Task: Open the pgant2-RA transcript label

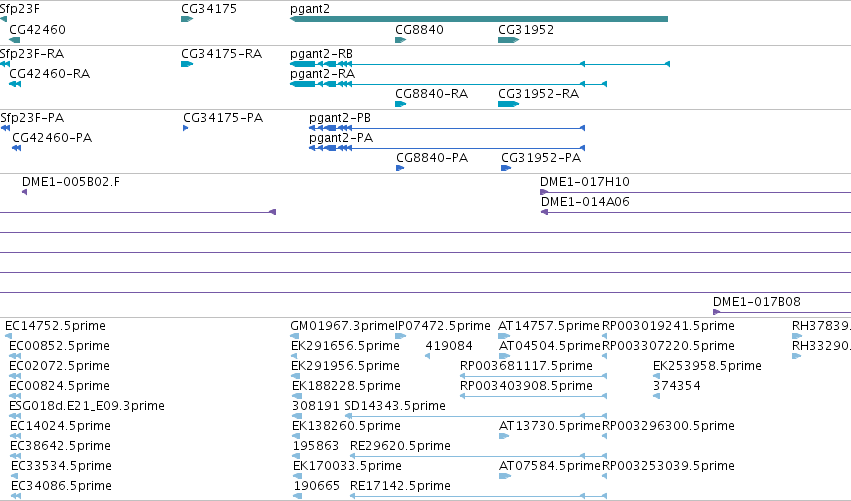Action: click(322, 74)
